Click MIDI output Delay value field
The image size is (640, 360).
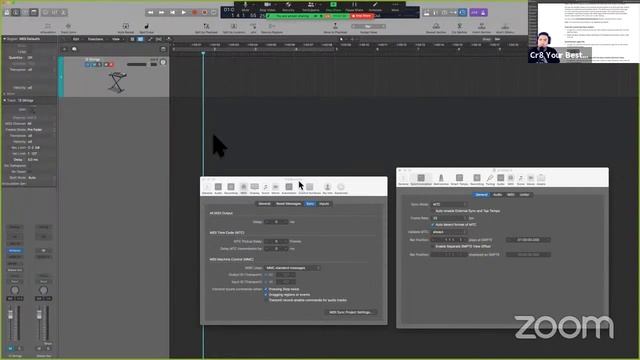[x=276, y=222]
